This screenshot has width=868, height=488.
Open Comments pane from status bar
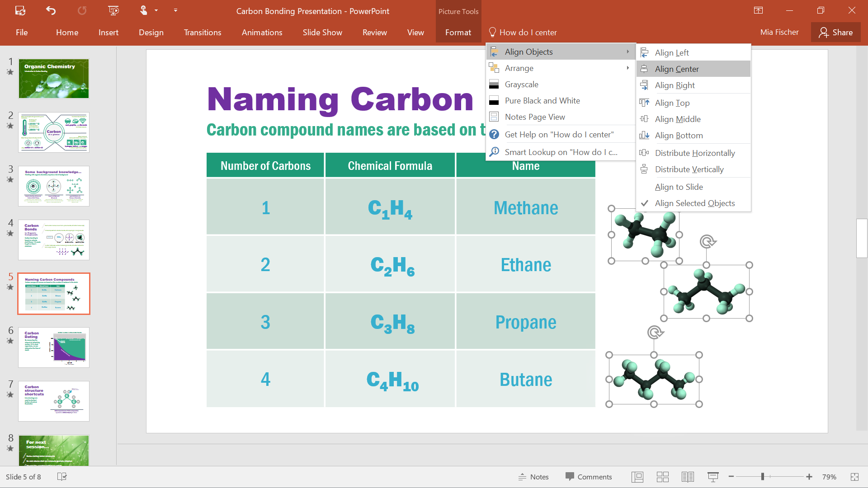click(589, 477)
